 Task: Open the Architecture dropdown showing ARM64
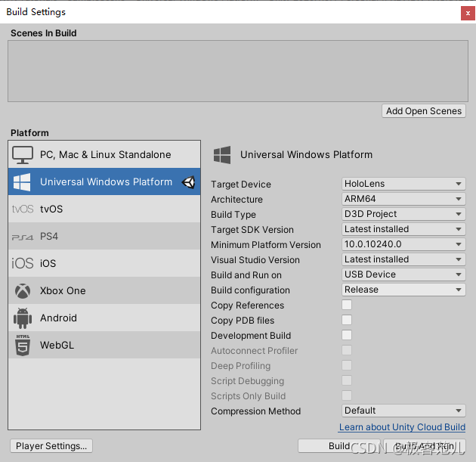point(403,199)
